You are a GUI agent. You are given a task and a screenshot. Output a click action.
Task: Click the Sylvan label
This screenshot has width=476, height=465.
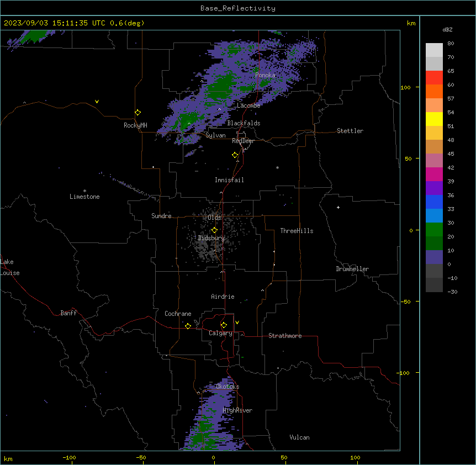(x=215, y=135)
